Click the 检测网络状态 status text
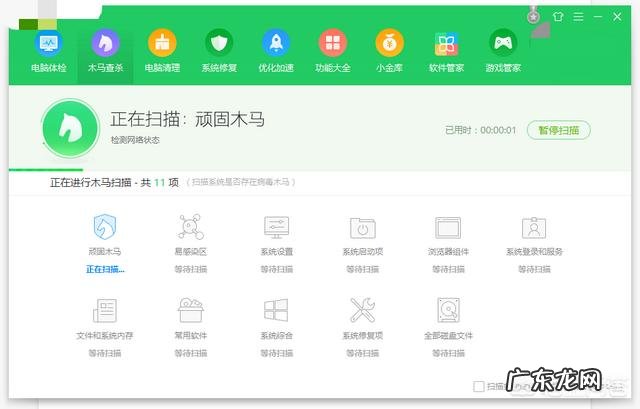 pyautogui.click(x=135, y=140)
